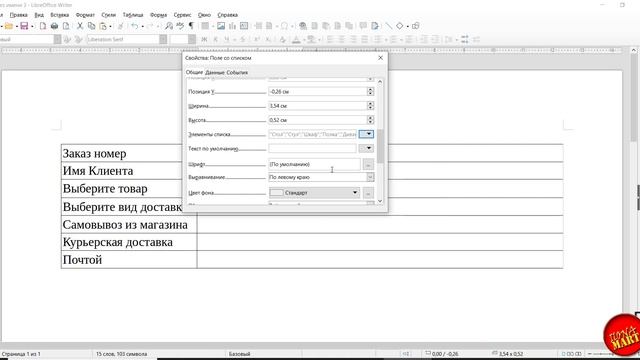Open the folder icon in the toolbar
Screen dimensions: 640x360
(9, 26)
